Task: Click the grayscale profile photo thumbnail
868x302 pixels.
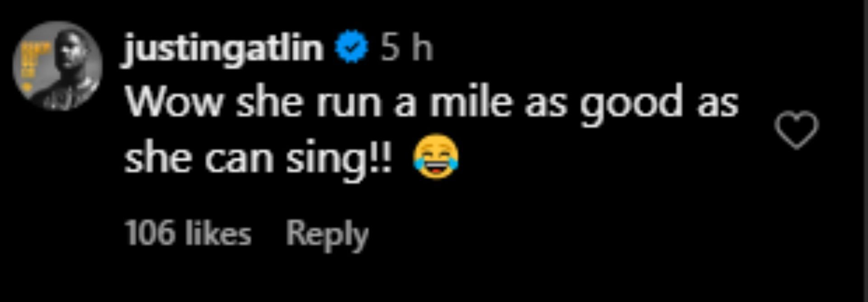Action: [57, 66]
